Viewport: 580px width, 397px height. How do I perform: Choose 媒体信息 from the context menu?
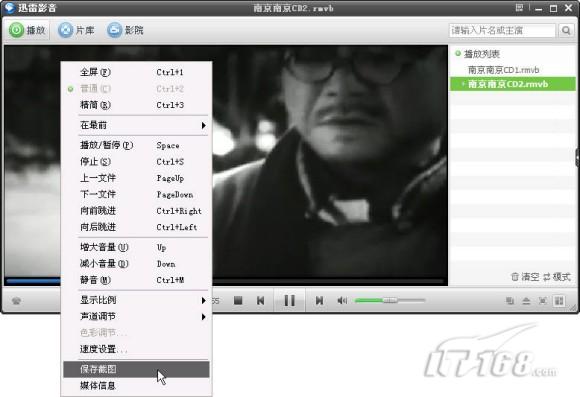136,386
